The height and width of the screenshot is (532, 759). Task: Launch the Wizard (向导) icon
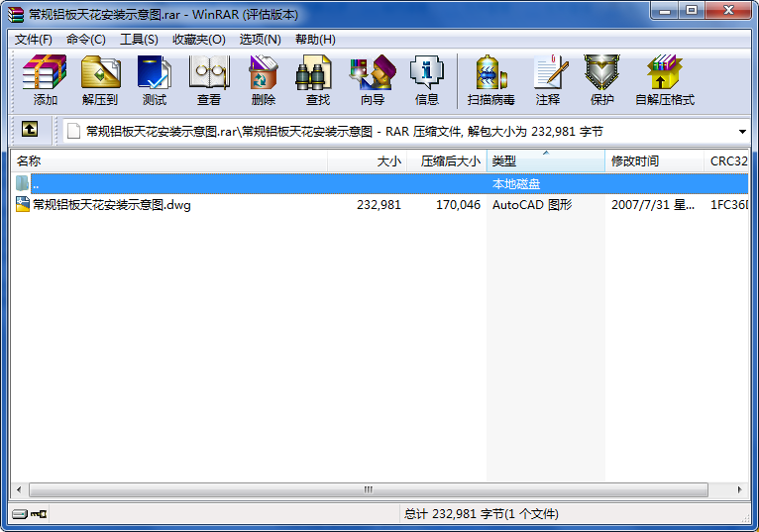click(373, 80)
